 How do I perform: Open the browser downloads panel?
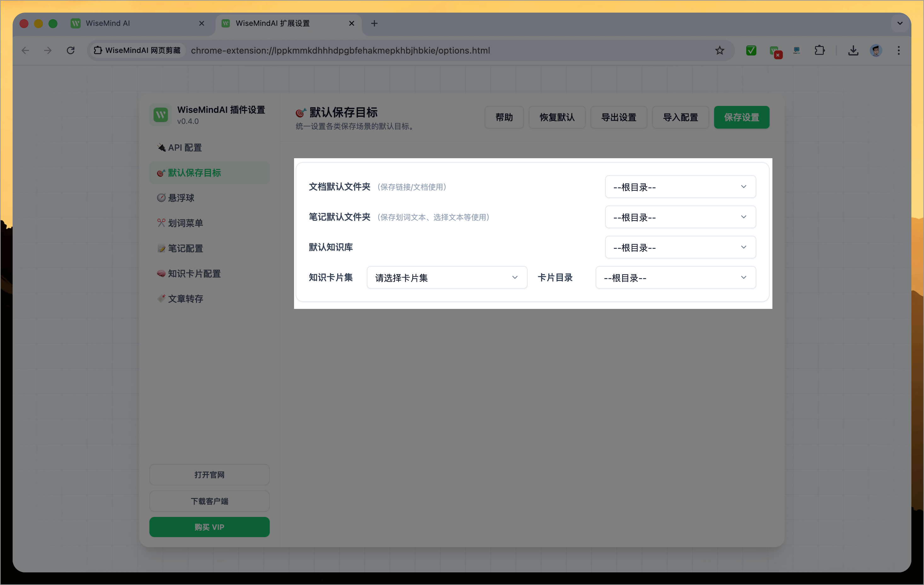tap(853, 50)
